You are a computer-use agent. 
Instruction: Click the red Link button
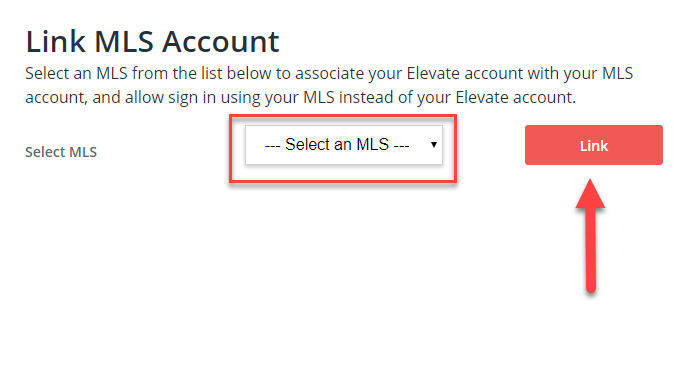pyautogui.click(x=594, y=145)
